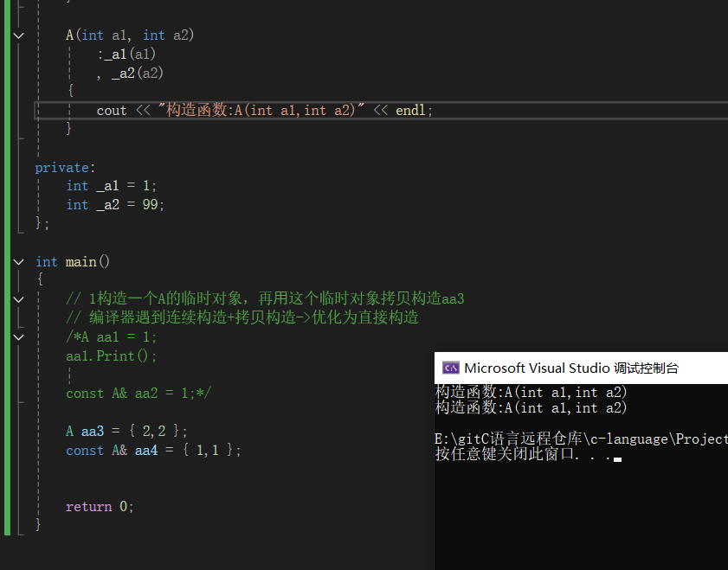This screenshot has height=570, width=728.
Task: Collapse the comment starting with 1构造一个A的临时对象
Action: coord(18,299)
